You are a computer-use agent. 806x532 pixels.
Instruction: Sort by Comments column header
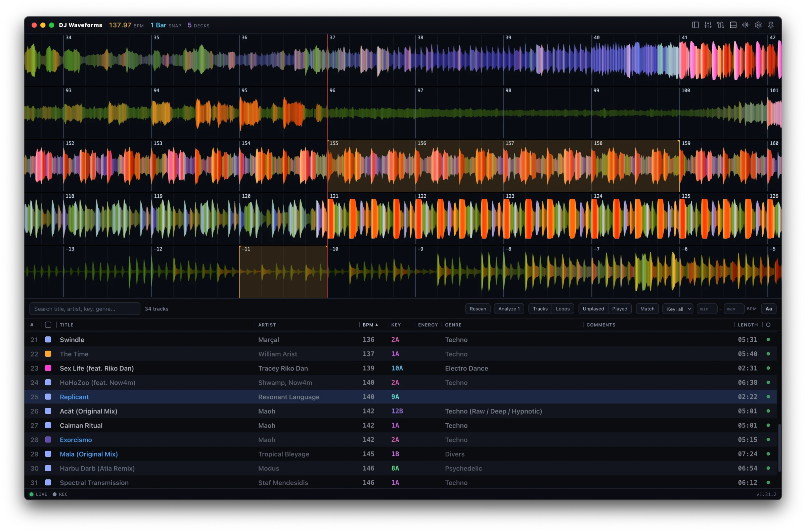point(601,325)
